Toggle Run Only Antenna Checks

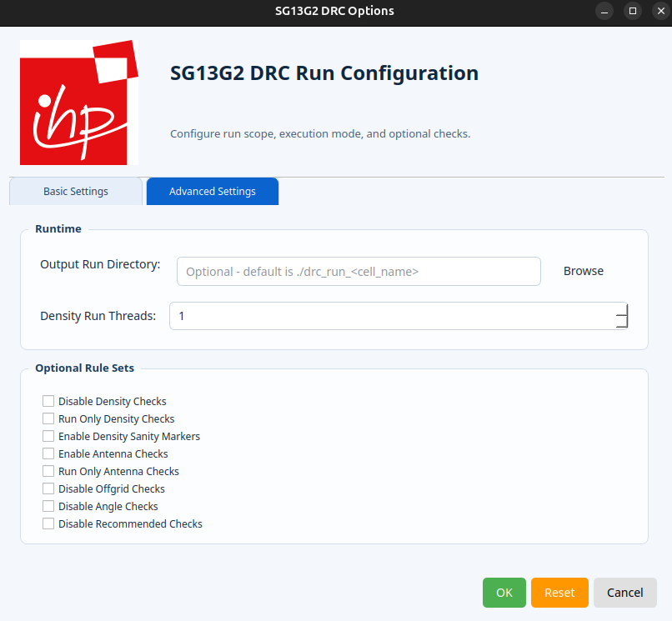[48, 472]
